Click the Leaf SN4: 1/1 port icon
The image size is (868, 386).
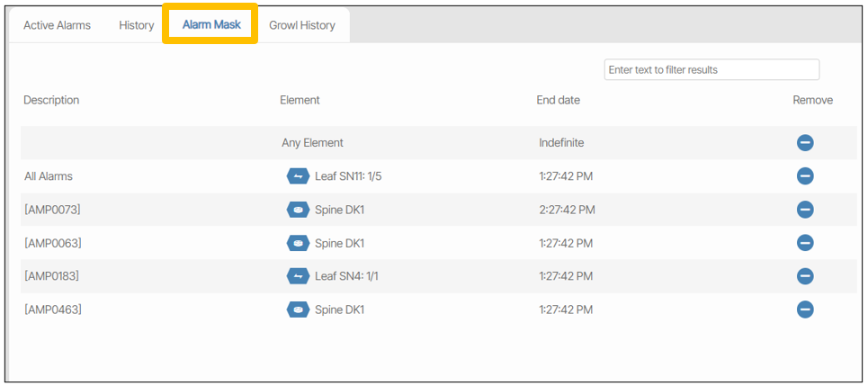(298, 276)
